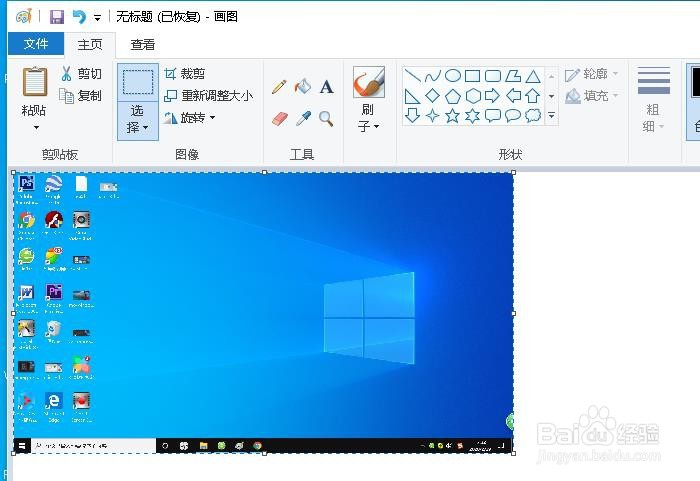Screen dimensions: 700x481
Task: Expand the 选择 dropdown options
Action: [138, 120]
